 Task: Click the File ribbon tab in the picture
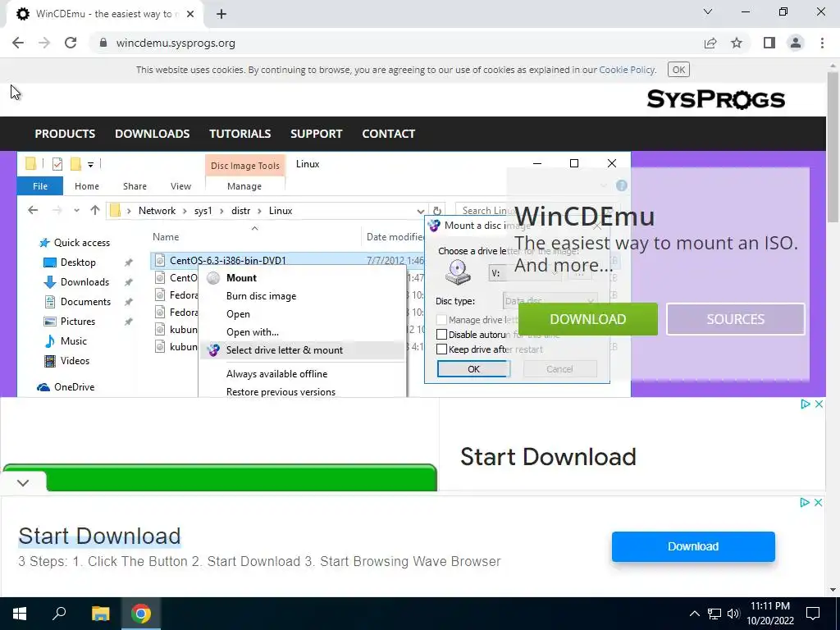[40, 186]
